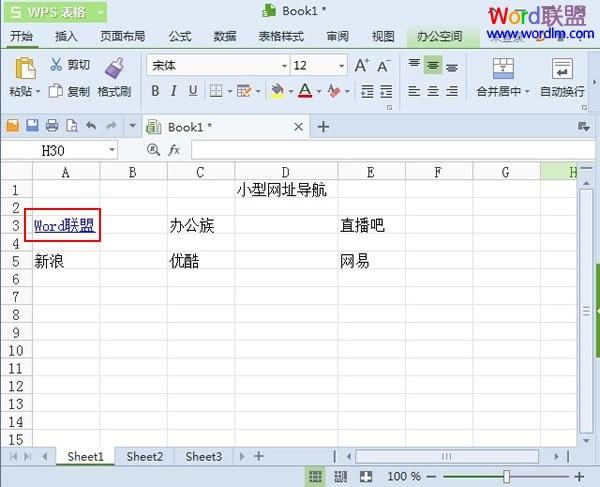The height and width of the screenshot is (487, 600).
Task: Select the Format Painter (格式刷) brush
Action: 114,68
